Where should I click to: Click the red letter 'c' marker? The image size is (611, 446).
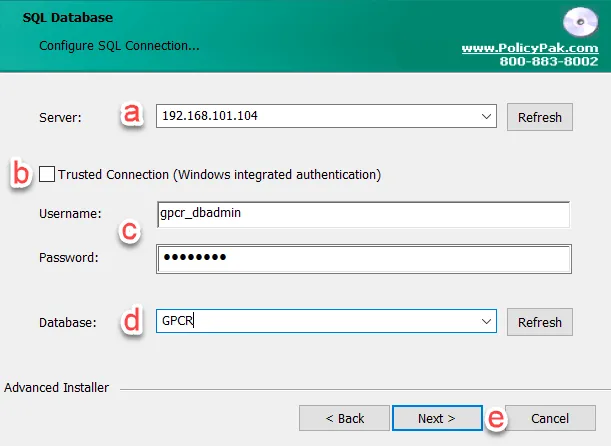point(130,232)
